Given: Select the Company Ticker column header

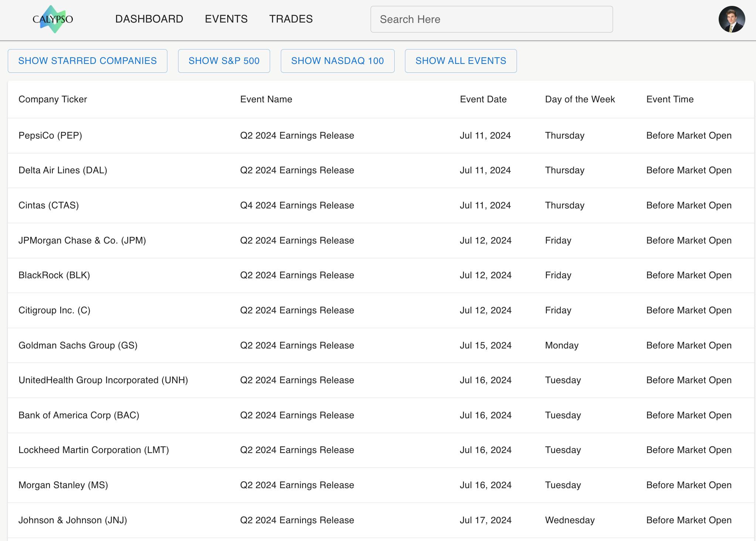Looking at the screenshot, I should pos(53,99).
